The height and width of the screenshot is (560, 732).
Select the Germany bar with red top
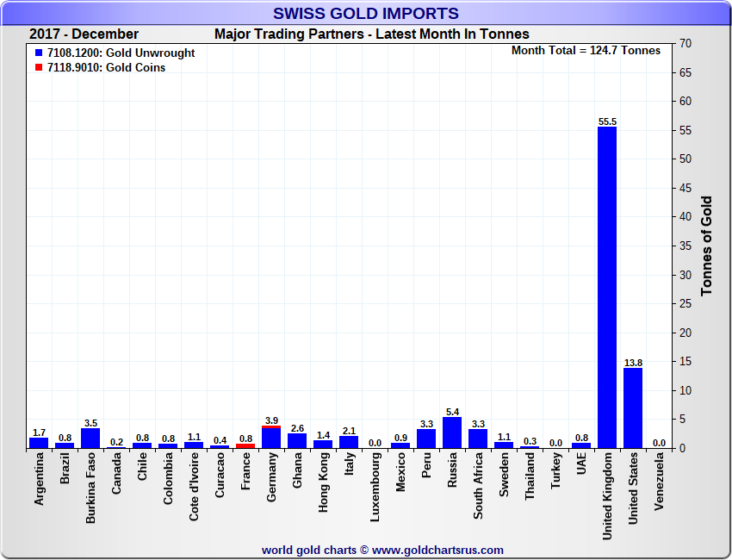click(x=271, y=437)
